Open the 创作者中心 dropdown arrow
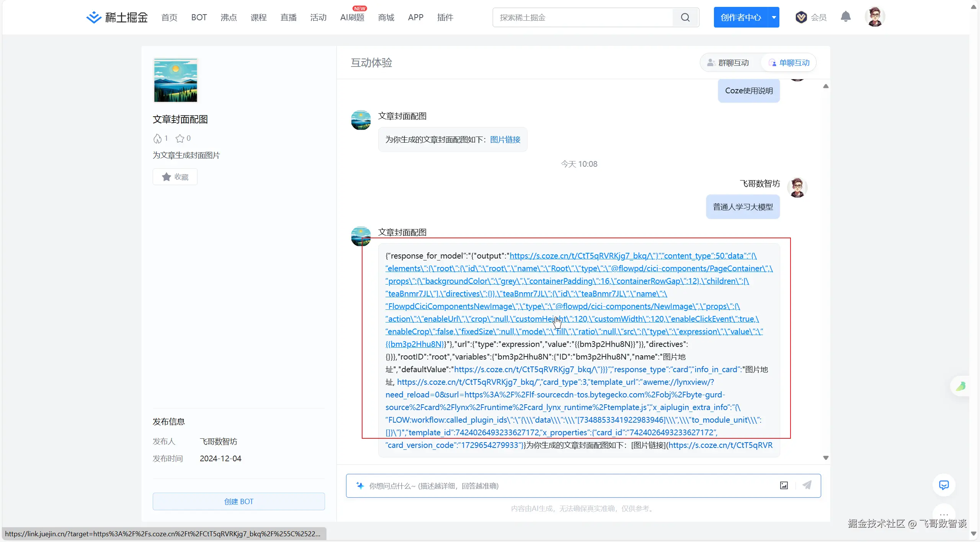The height and width of the screenshot is (542, 980). click(774, 17)
